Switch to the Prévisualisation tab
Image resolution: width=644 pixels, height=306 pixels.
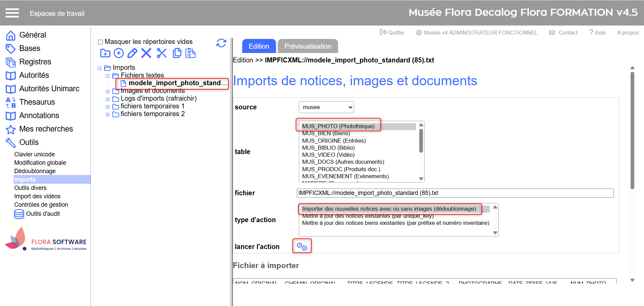point(308,46)
